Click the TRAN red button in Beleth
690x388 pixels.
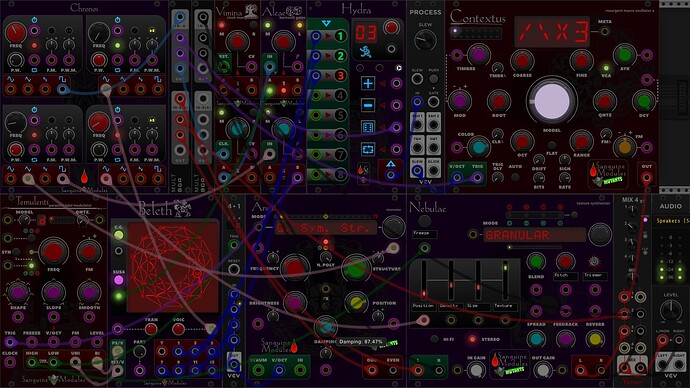pos(151,329)
